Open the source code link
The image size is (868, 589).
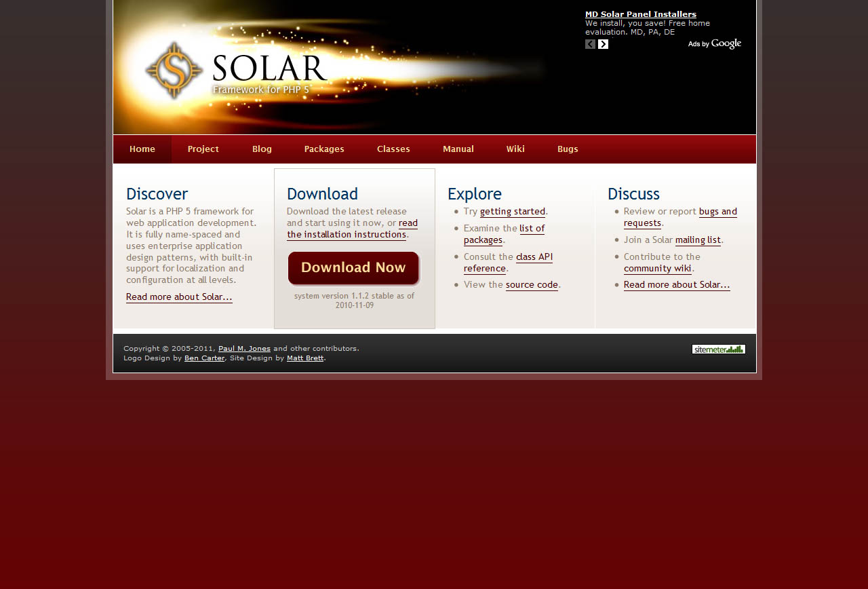532,285
